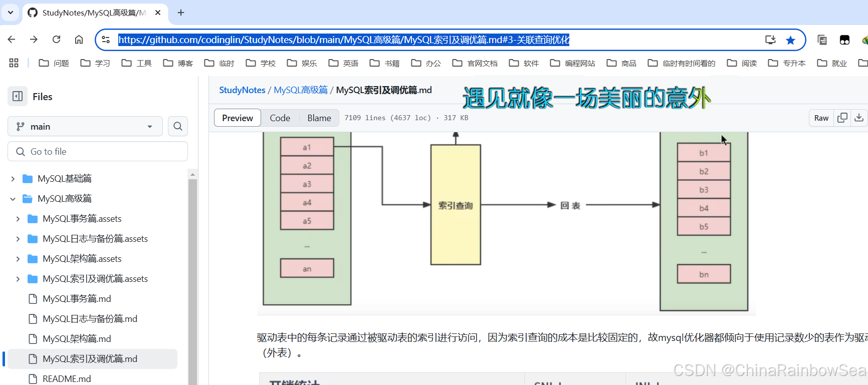The width and height of the screenshot is (868, 385).
Task: Reload the current page
Action: [x=57, y=40]
